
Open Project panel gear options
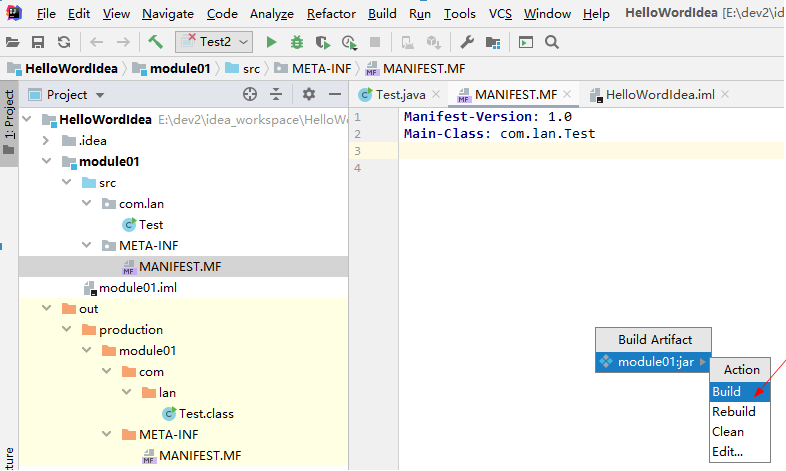point(309,94)
